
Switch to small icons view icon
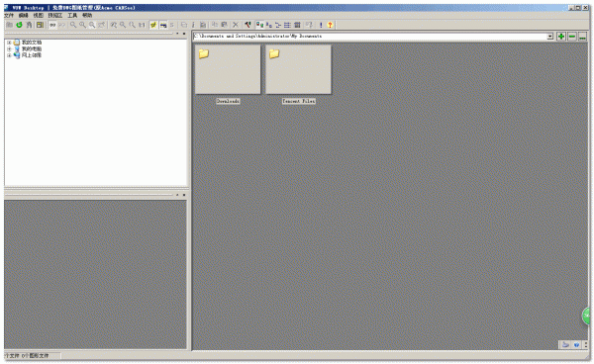pyautogui.click(x=269, y=25)
